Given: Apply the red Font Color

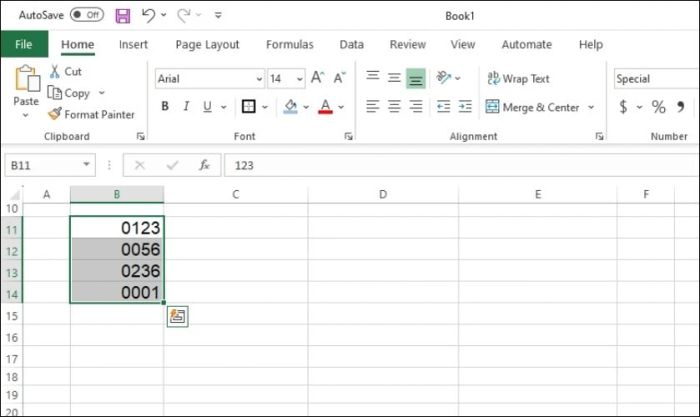Looking at the screenshot, I should (x=325, y=106).
